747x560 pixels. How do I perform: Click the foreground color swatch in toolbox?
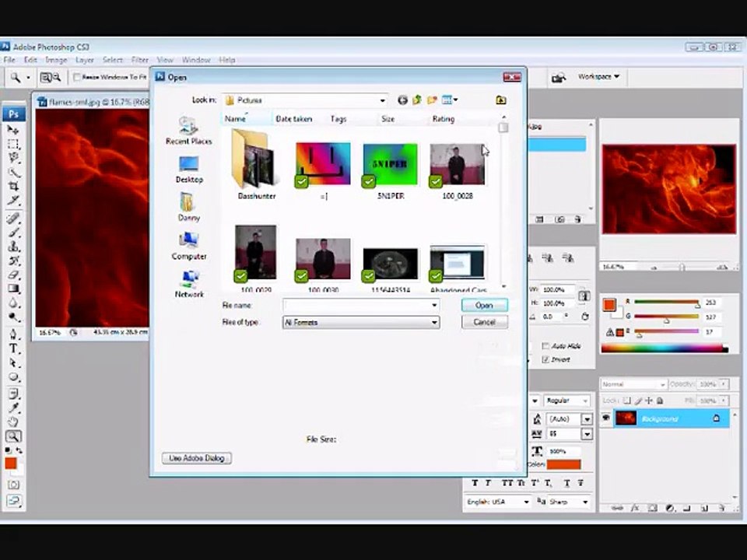coord(10,464)
